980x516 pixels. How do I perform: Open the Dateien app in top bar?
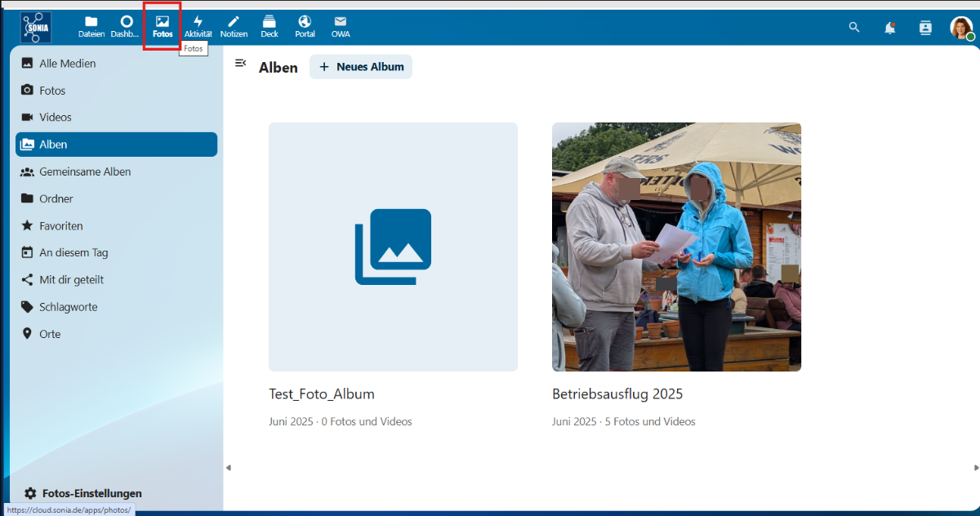click(x=91, y=26)
